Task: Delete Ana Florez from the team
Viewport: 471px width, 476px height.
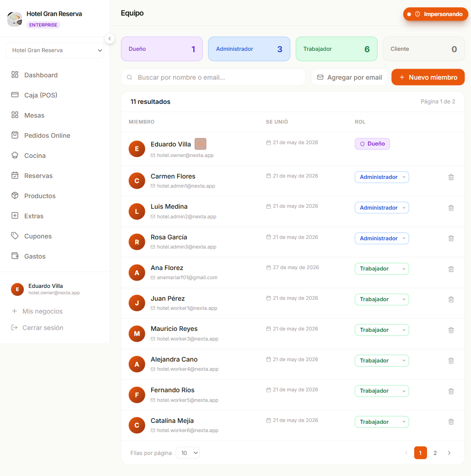Action: [451, 269]
